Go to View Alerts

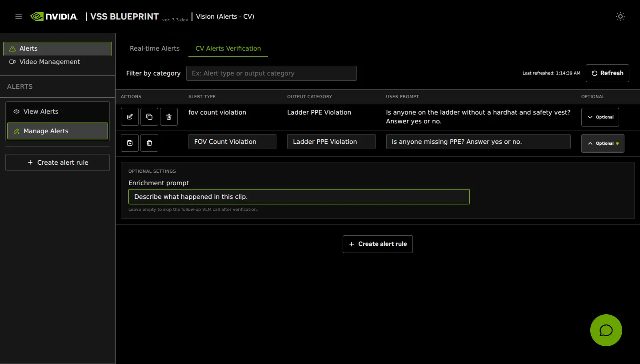pos(57,111)
